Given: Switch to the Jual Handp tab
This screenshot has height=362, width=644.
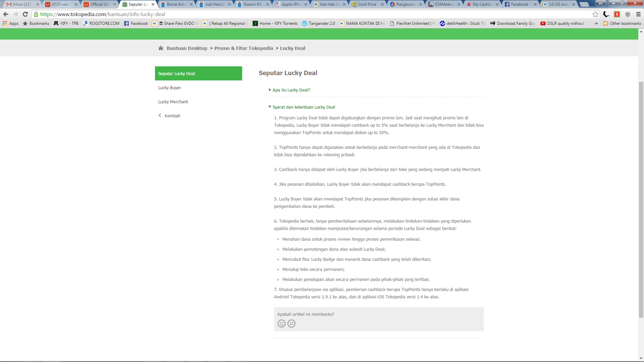Looking at the screenshot, I should [x=214, y=4].
